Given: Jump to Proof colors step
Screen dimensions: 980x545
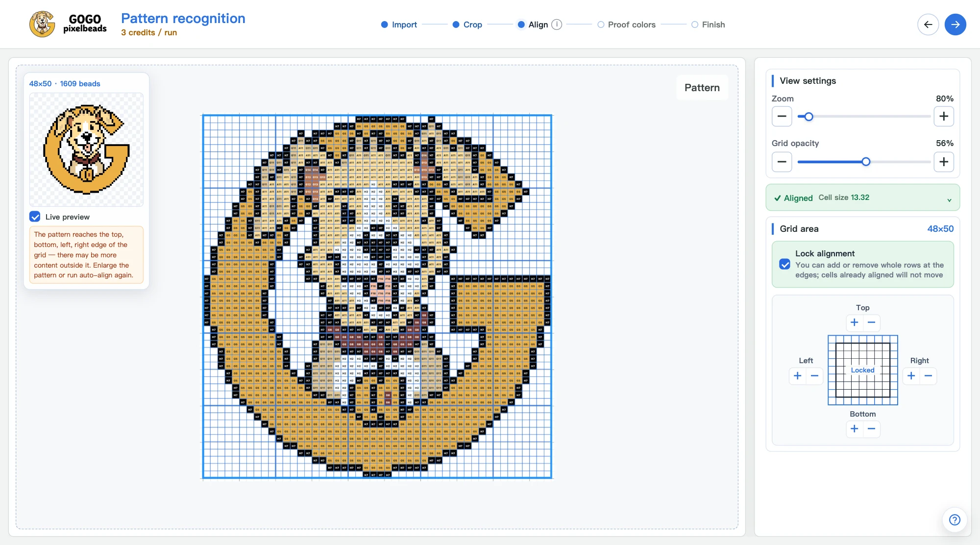Looking at the screenshot, I should 627,25.
